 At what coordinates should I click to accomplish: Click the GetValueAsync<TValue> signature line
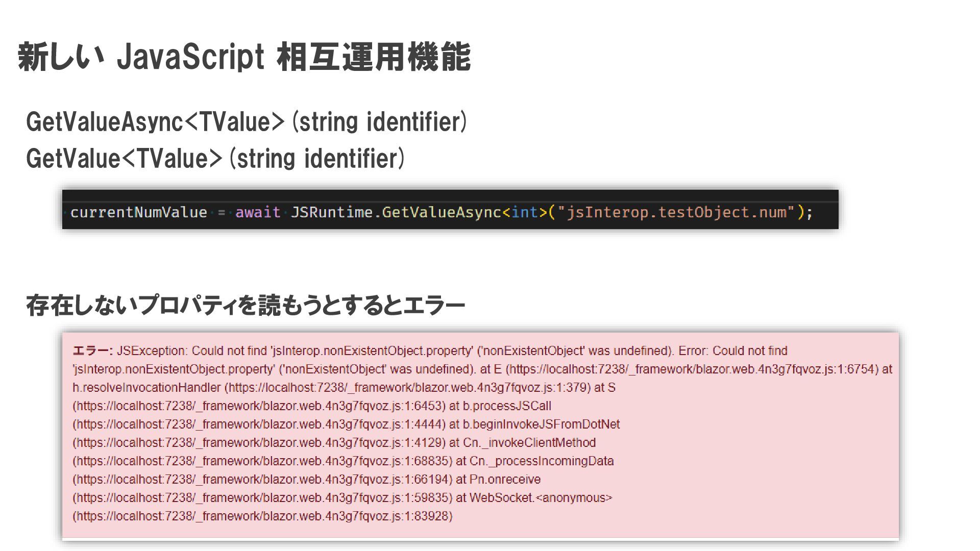tap(246, 122)
